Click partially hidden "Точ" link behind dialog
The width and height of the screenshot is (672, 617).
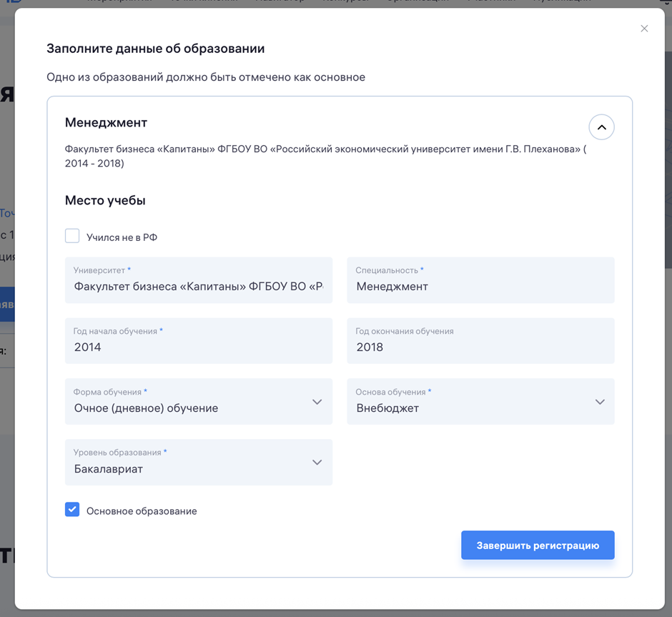tap(6, 213)
